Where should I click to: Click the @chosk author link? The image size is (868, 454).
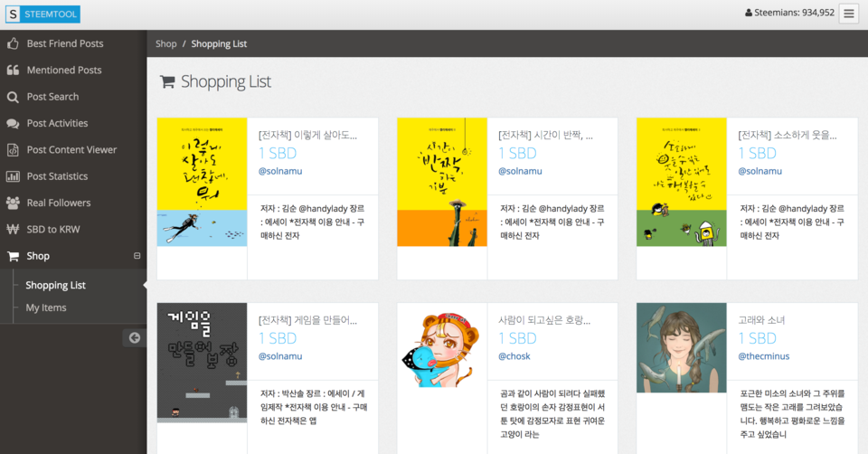click(x=514, y=356)
